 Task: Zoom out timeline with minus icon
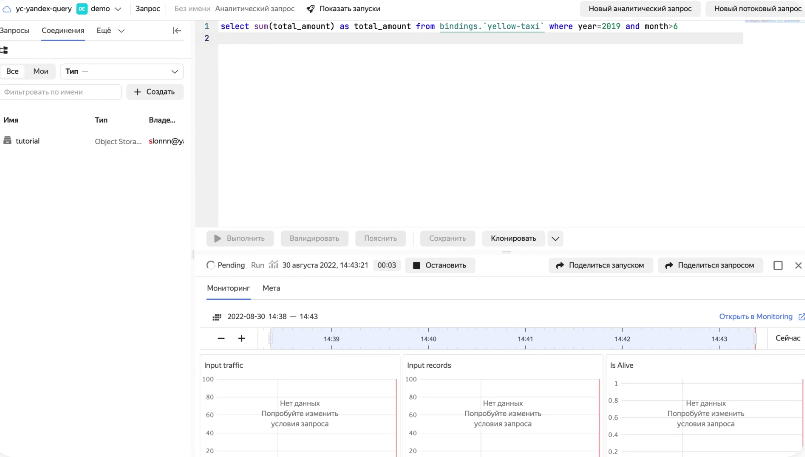[221, 339]
